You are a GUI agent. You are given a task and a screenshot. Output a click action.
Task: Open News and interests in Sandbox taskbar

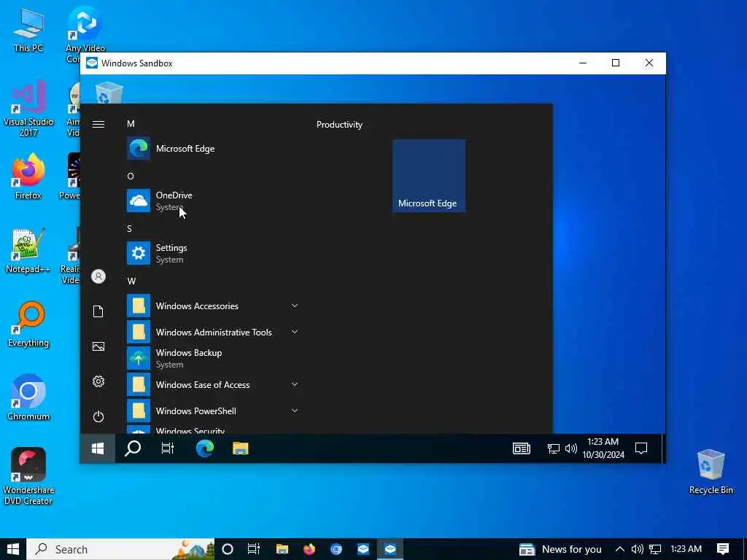click(521, 448)
